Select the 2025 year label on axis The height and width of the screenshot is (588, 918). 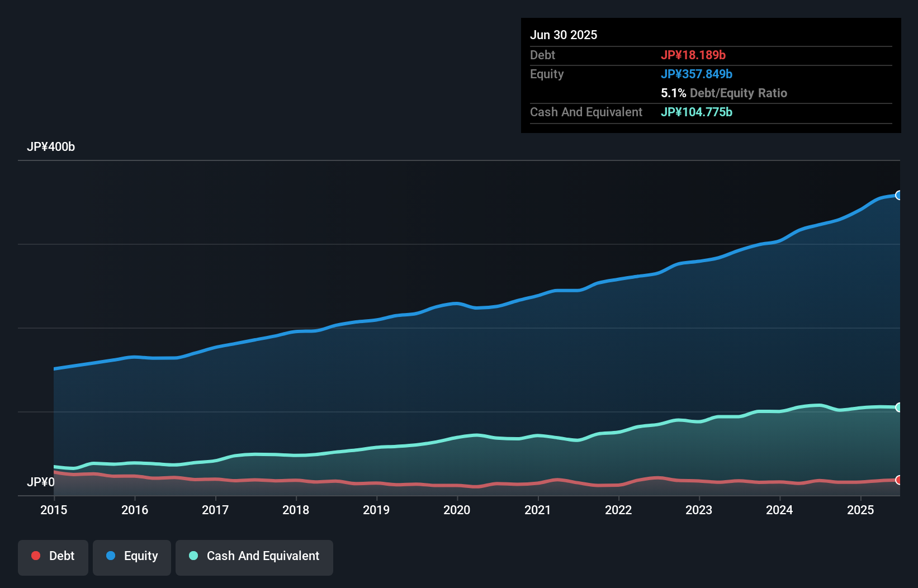[x=860, y=510]
